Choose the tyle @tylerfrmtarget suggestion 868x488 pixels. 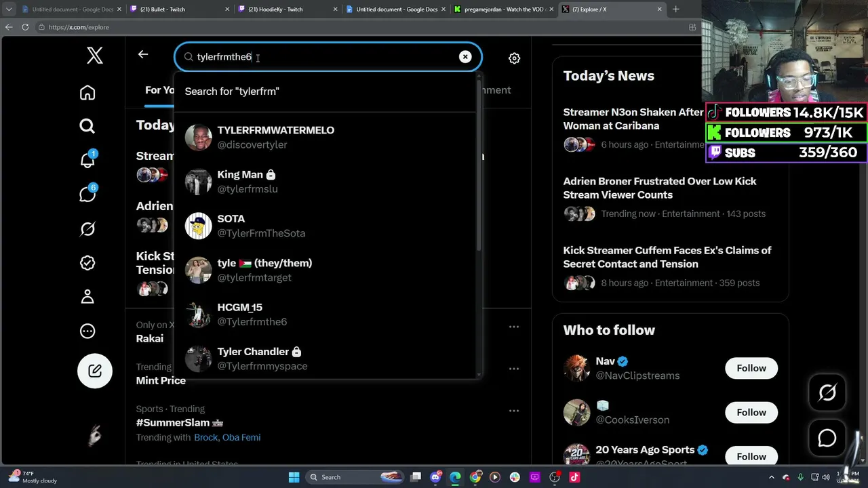[325, 270]
